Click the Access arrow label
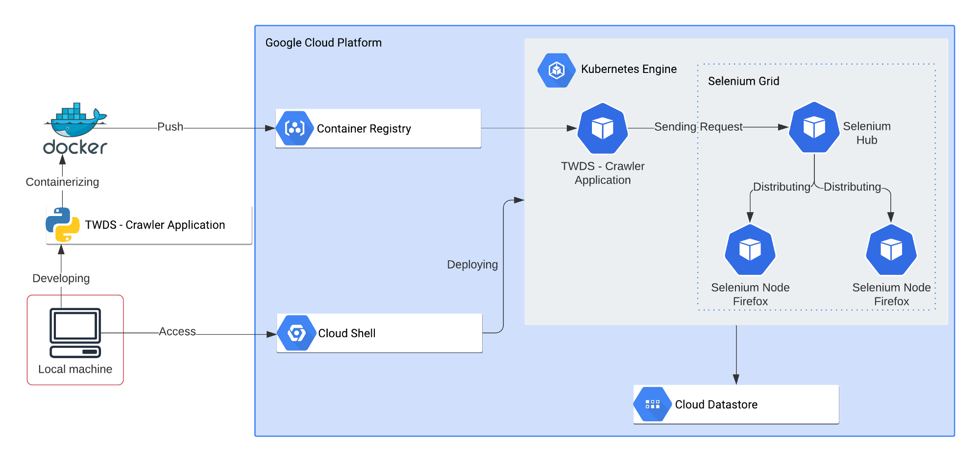Image resolution: width=980 pixels, height=462 pixels. tap(177, 332)
